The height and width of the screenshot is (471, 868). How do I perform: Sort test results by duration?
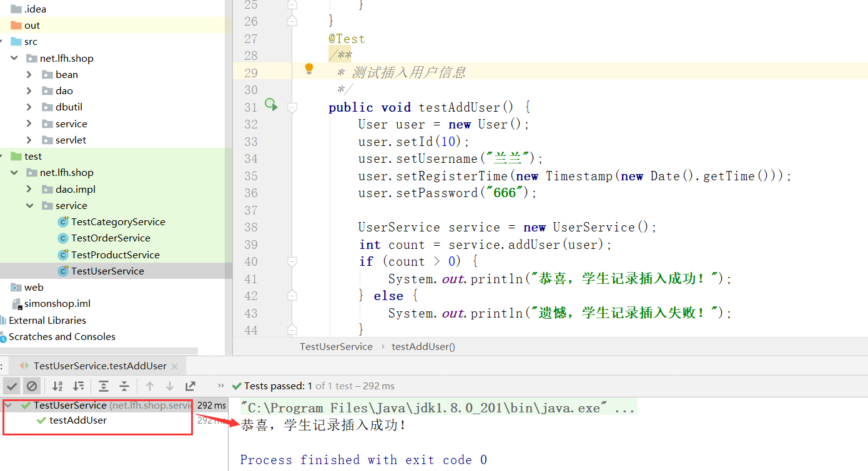tap(79, 386)
